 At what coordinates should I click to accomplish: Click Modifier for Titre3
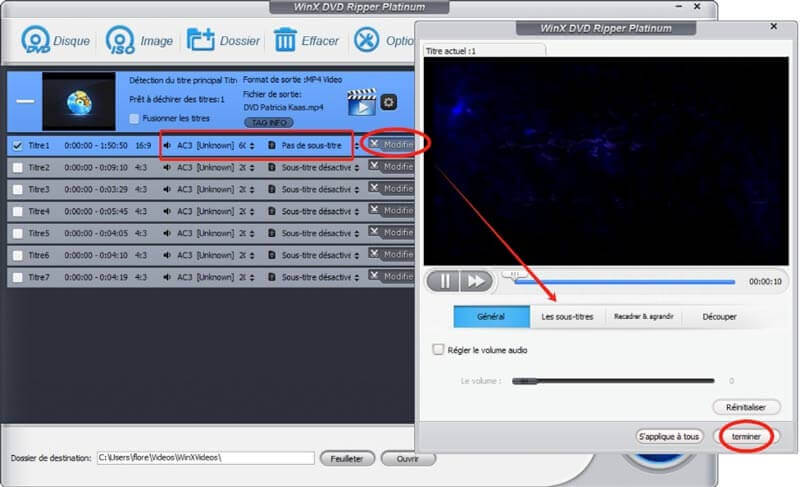click(x=391, y=189)
